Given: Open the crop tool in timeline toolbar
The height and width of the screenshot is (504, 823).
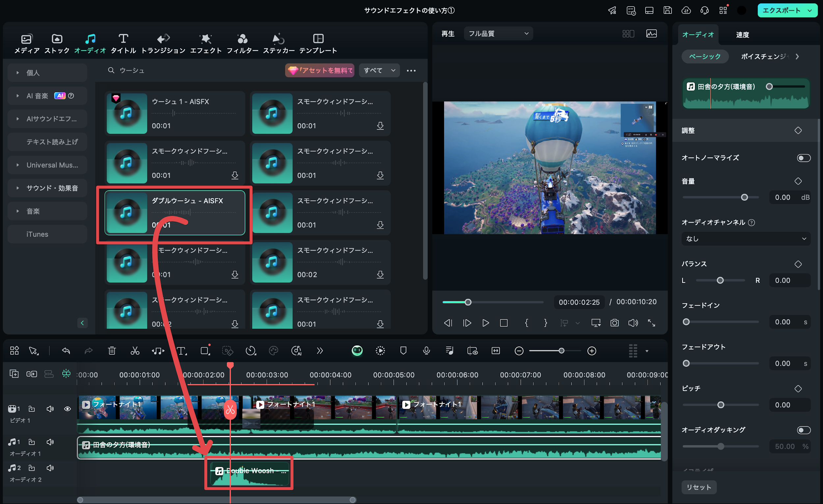Looking at the screenshot, I should point(205,350).
